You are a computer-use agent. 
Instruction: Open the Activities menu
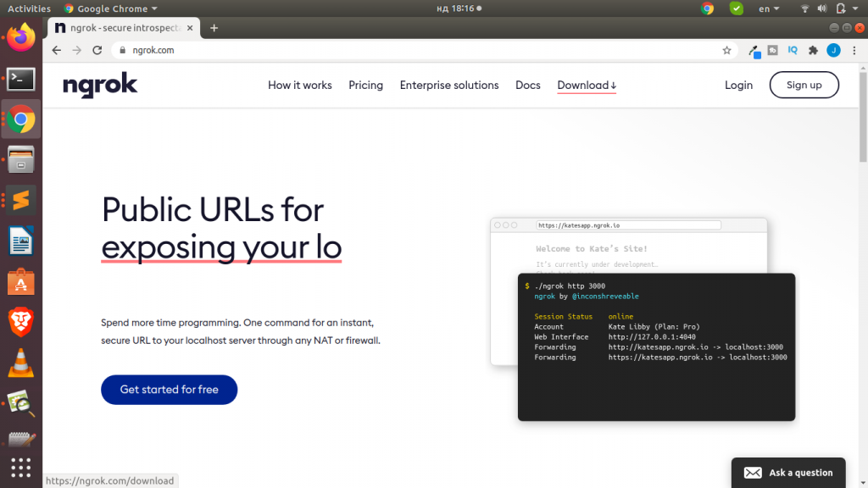(x=29, y=8)
